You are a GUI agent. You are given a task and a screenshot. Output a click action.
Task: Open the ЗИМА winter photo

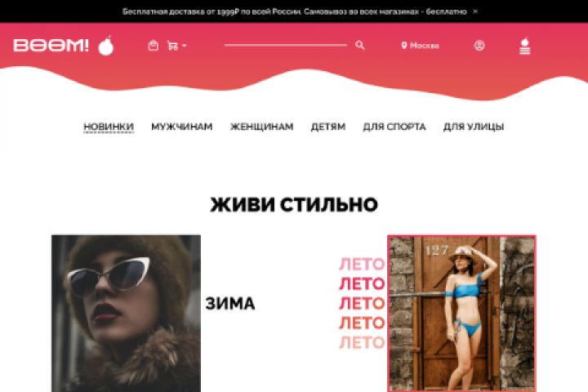126,314
